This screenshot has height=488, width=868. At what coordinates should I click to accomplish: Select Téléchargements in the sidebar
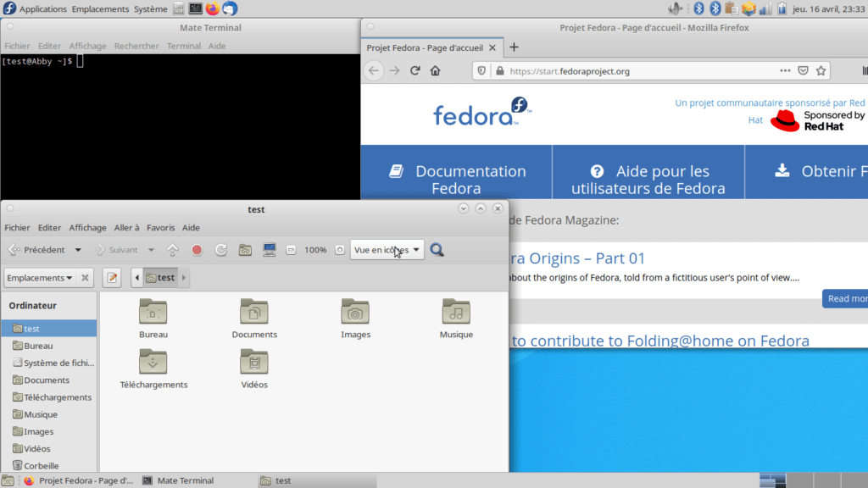(48, 397)
